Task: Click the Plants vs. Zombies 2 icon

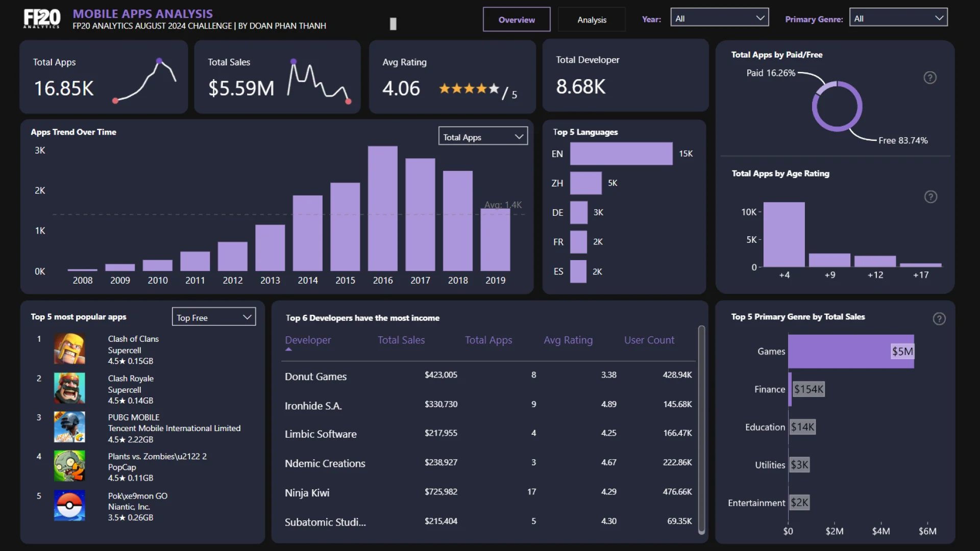Action: (69, 466)
